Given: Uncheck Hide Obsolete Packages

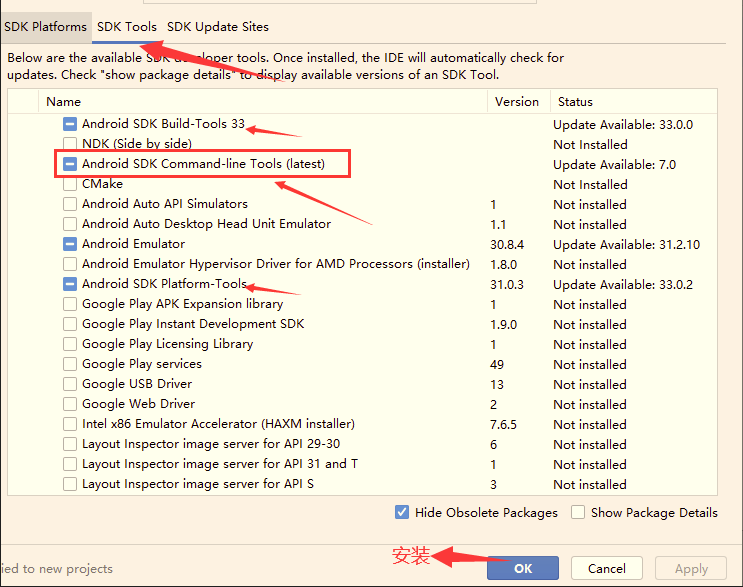Looking at the screenshot, I should pyautogui.click(x=402, y=512).
